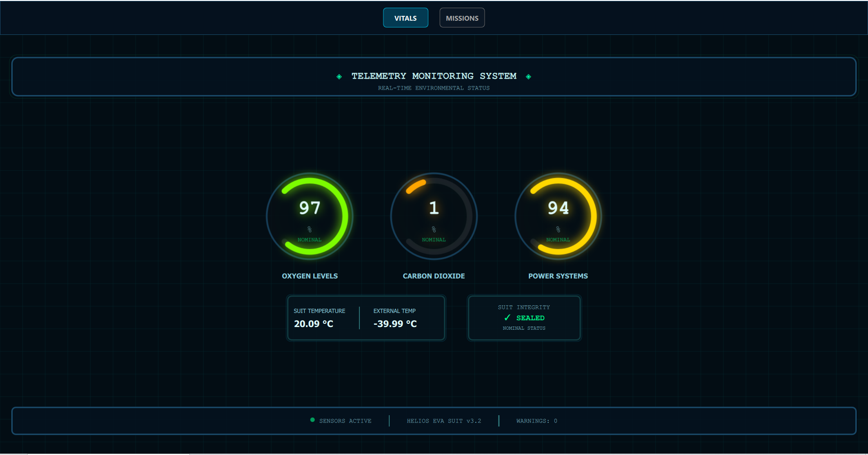The width and height of the screenshot is (868, 455).
Task: Switch to the Vitals tab
Action: [x=405, y=18]
